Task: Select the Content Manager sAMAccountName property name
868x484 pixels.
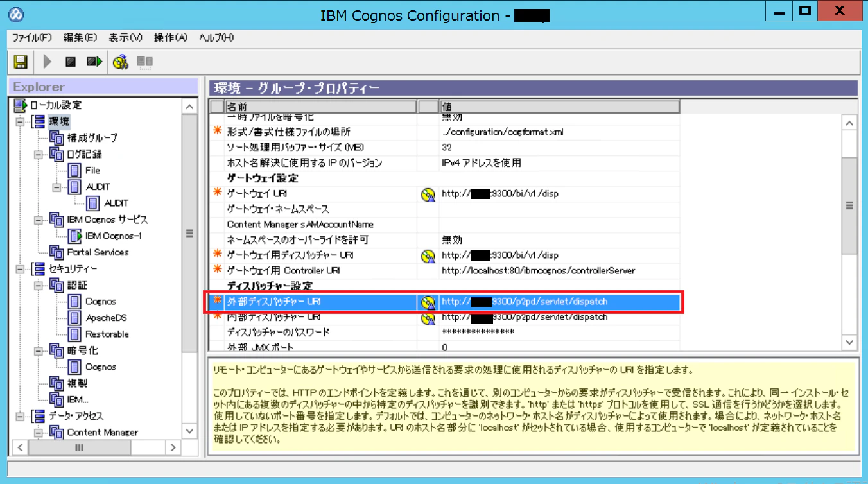Action: point(300,225)
